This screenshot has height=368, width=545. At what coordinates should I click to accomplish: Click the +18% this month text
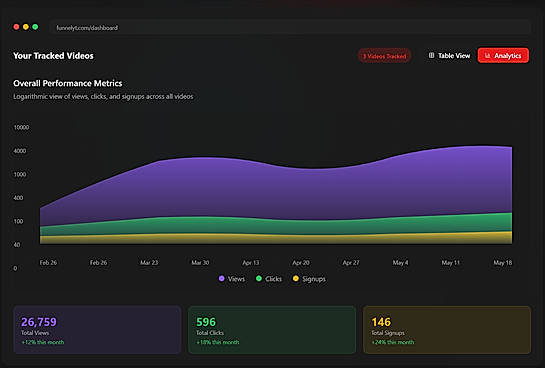[218, 342]
